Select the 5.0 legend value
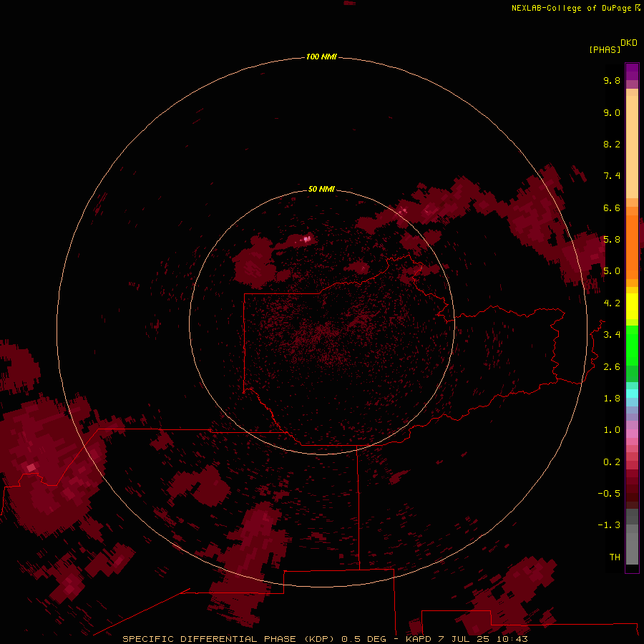The height and width of the screenshot is (644, 644). pyautogui.click(x=612, y=271)
